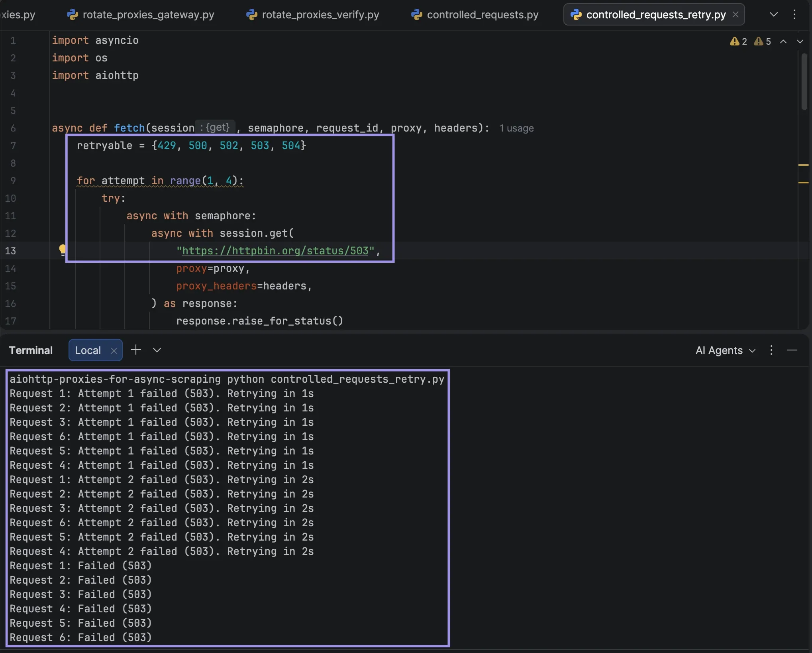Close the Local terminal session
The height and width of the screenshot is (653, 812).
click(114, 350)
